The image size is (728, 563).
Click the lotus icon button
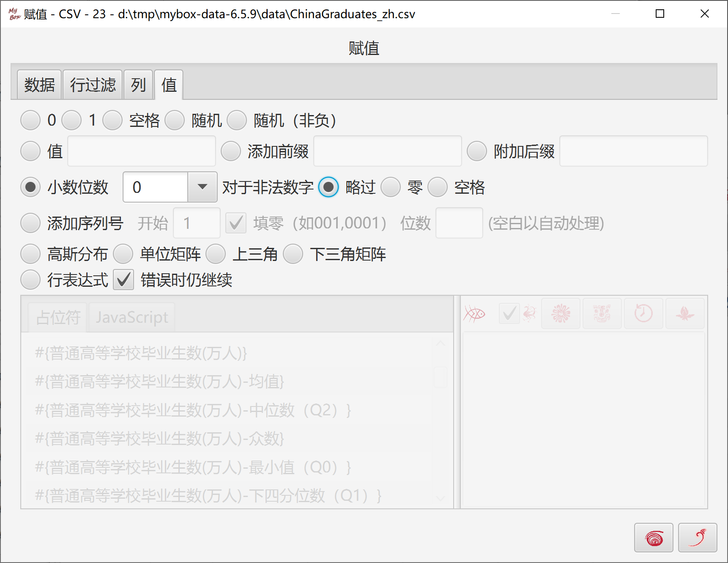[x=685, y=313]
